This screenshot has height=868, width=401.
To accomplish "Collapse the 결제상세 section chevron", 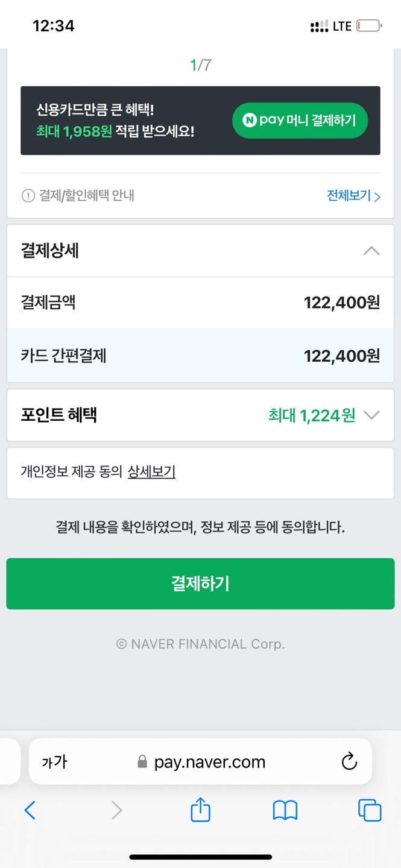I will tap(371, 251).
